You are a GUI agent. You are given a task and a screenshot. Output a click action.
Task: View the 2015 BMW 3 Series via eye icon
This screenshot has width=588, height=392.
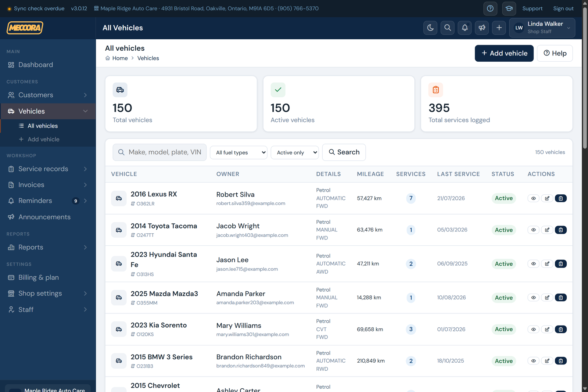click(x=533, y=361)
